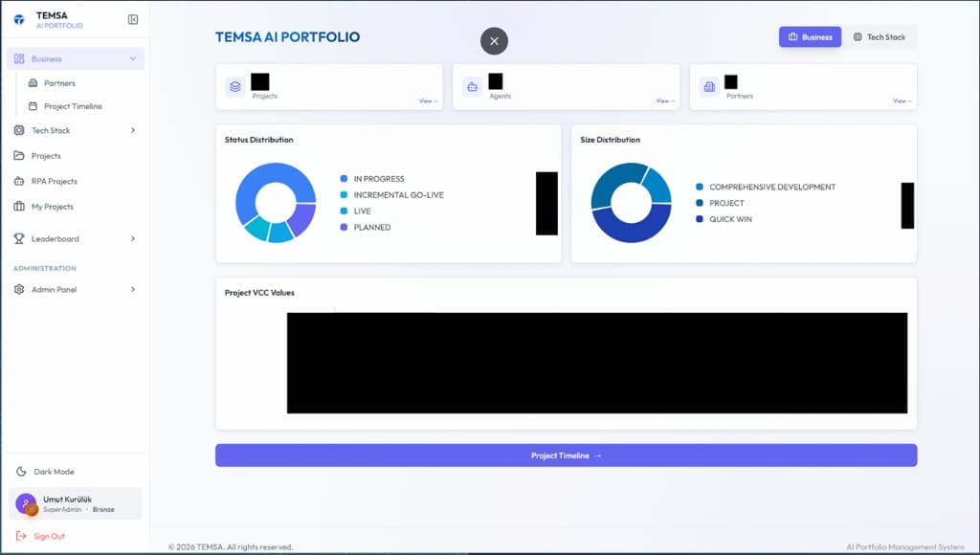The image size is (980, 555).
Task: Switch to the Business tab at top right
Action: (x=810, y=37)
